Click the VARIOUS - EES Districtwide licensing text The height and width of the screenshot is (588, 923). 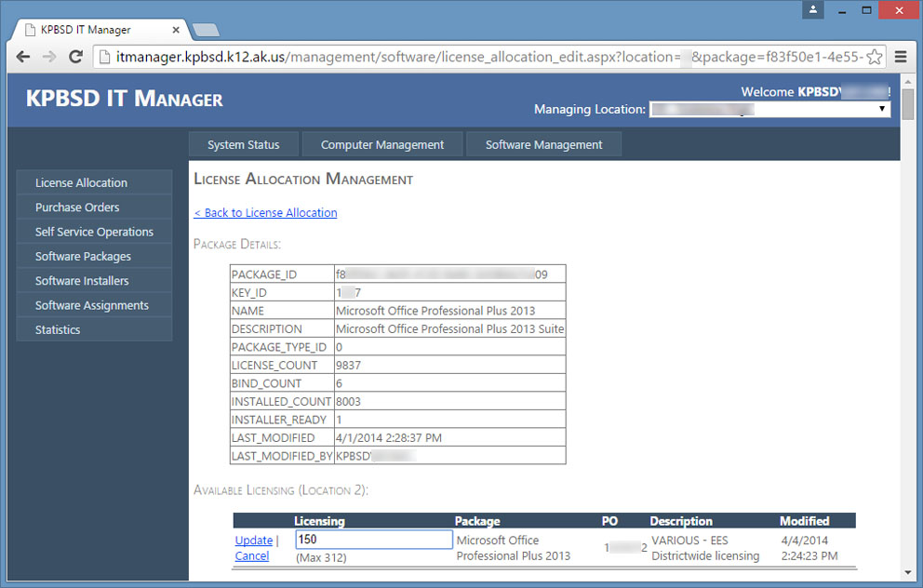pyautogui.click(x=705, y=548)
